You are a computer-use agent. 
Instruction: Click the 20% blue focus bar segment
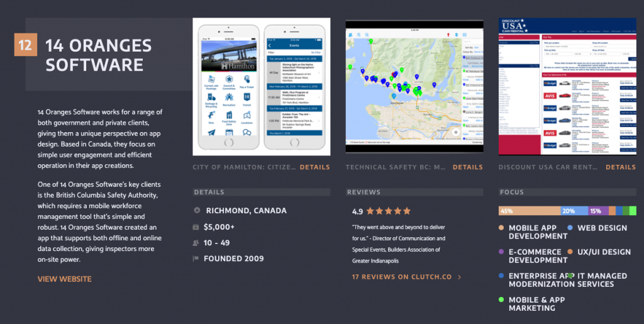pyautogui.click(x=574, y=211)
